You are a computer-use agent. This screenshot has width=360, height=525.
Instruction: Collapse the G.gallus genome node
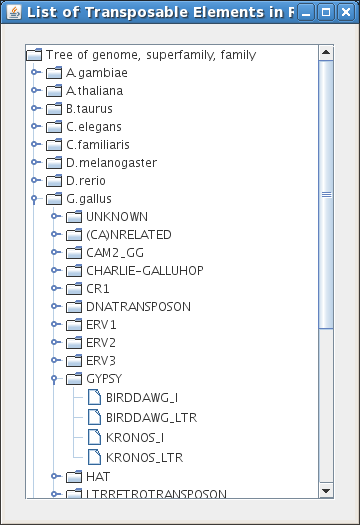[34, 199]
